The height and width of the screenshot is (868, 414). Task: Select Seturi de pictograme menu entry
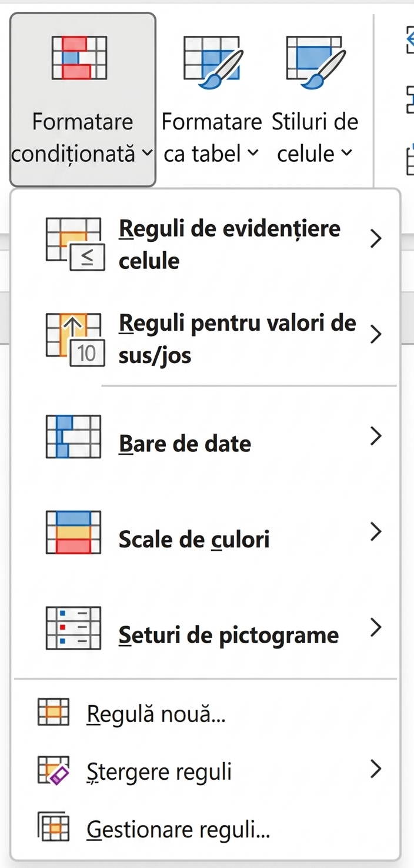(x=206, y=628)
